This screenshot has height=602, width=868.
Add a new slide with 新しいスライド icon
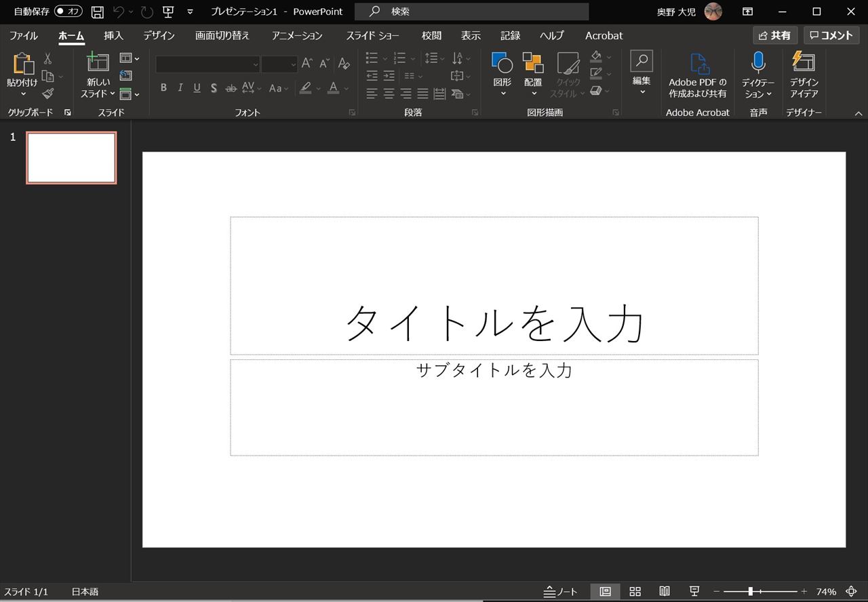pyautogui.click(x=98, y=62)
